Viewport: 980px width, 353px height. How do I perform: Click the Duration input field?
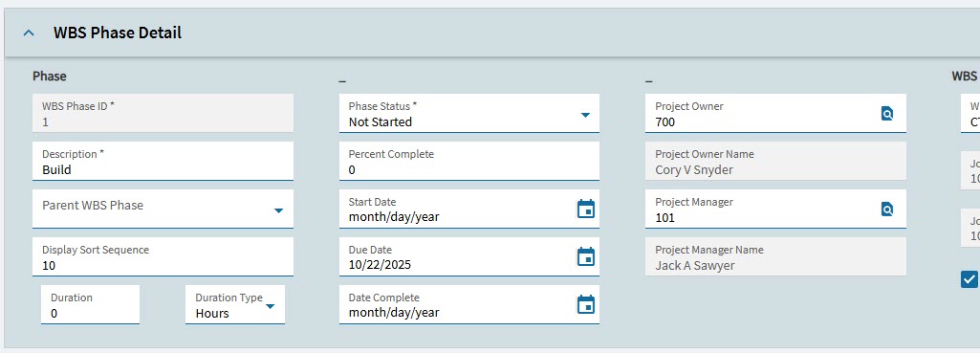point(91,305)
